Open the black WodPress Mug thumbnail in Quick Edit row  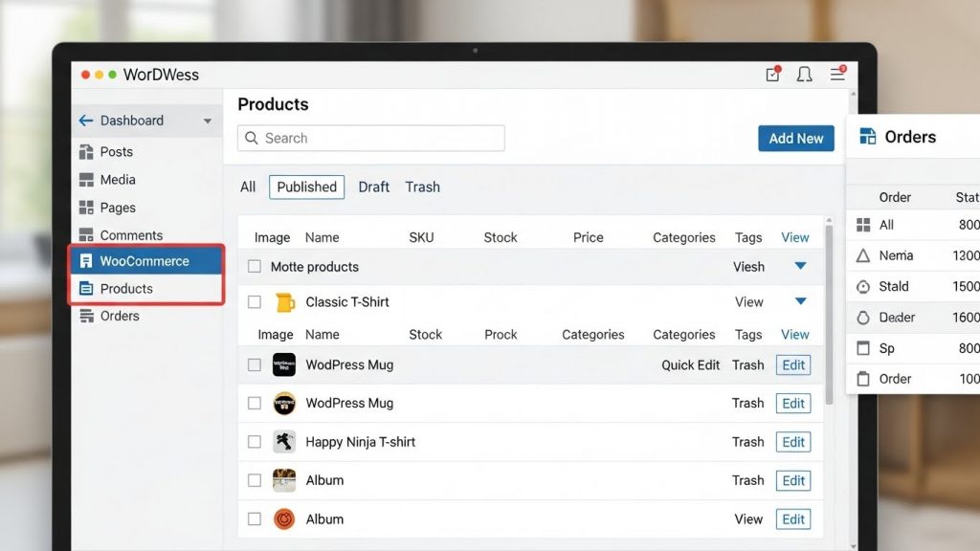tap(283, 364)
